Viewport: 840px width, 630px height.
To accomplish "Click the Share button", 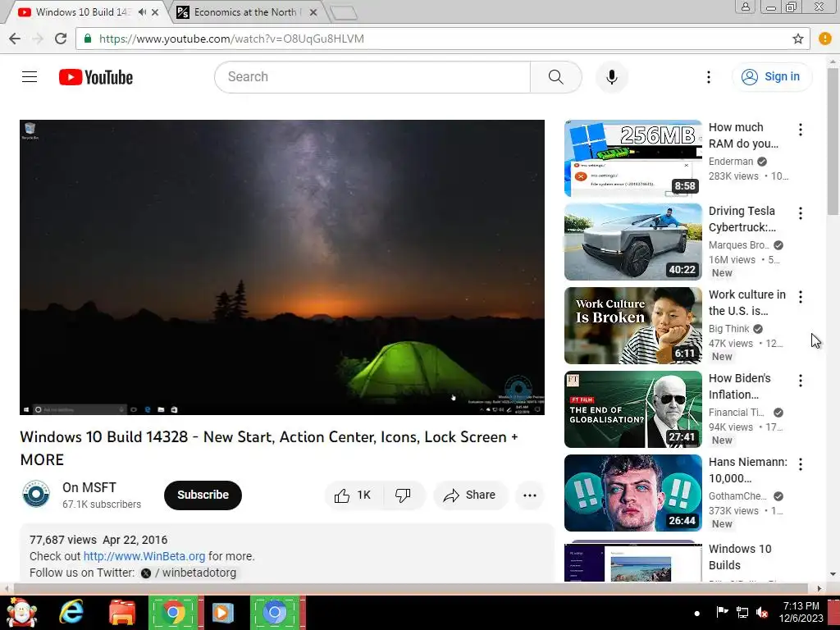I will point(469,495).
